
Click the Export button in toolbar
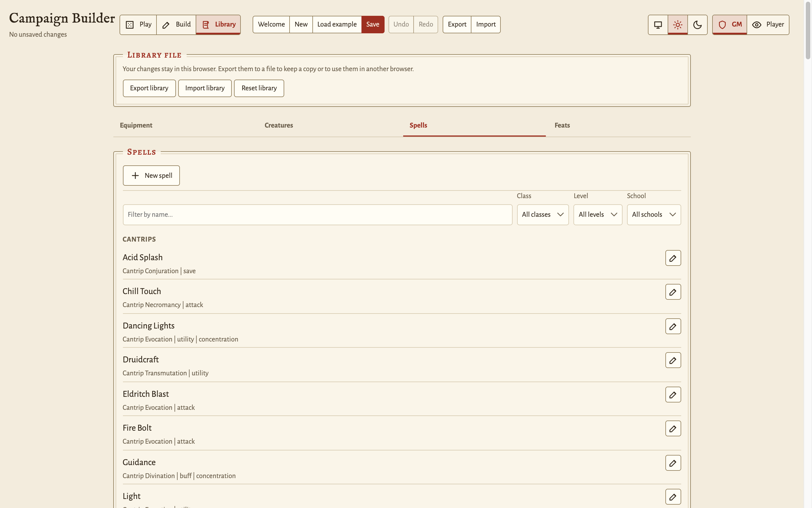click(x=457, y=25)
